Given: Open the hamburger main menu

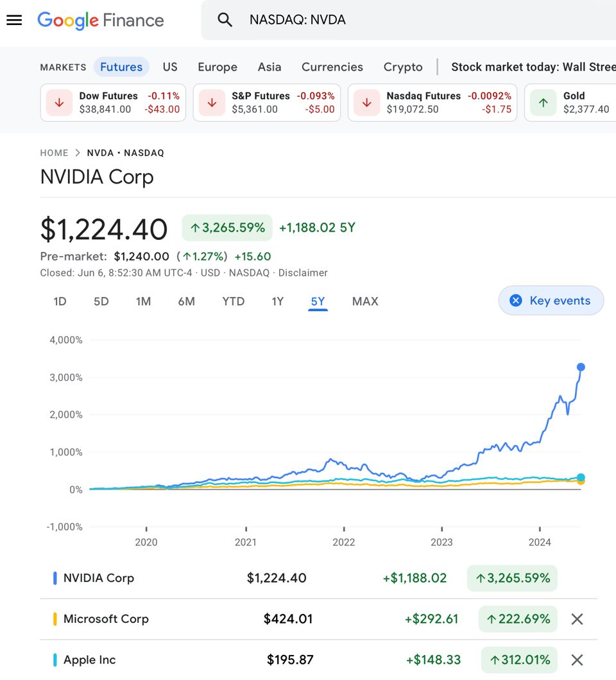Looking at the screenshot, I should point(14,20).
